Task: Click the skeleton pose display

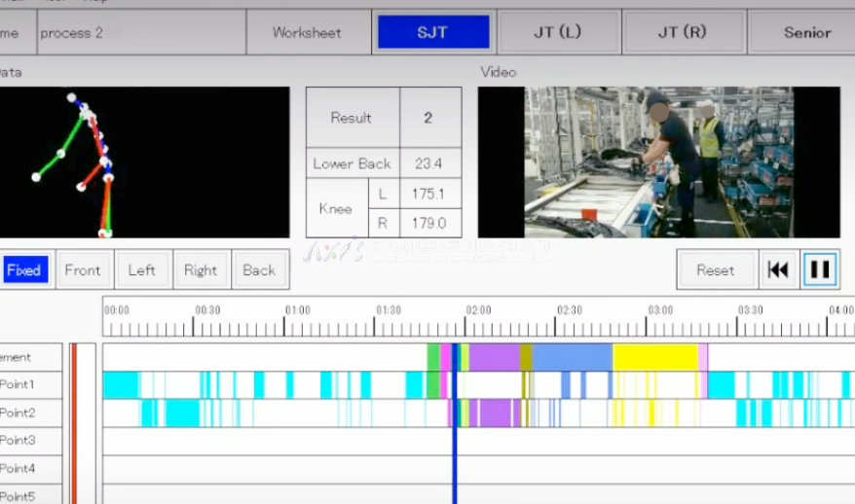Action: click(x=144, y=162)
